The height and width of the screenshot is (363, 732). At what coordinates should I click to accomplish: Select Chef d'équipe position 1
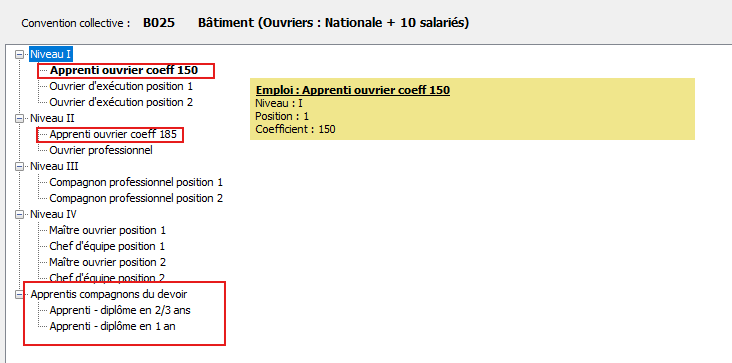[107, 246]
